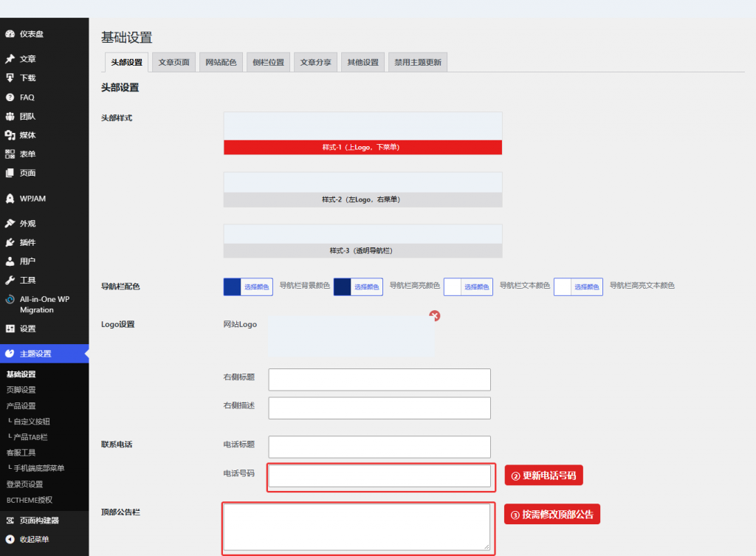Open the 媒体 media icon
Image resolution: width=756 pixels, height=556 pixels.
[10, 135]
